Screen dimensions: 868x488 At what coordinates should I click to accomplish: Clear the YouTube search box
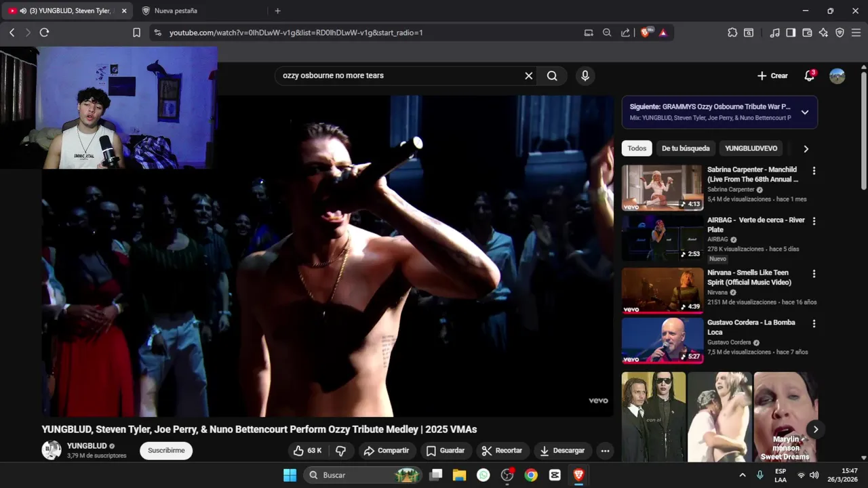(x=529, y=76)
